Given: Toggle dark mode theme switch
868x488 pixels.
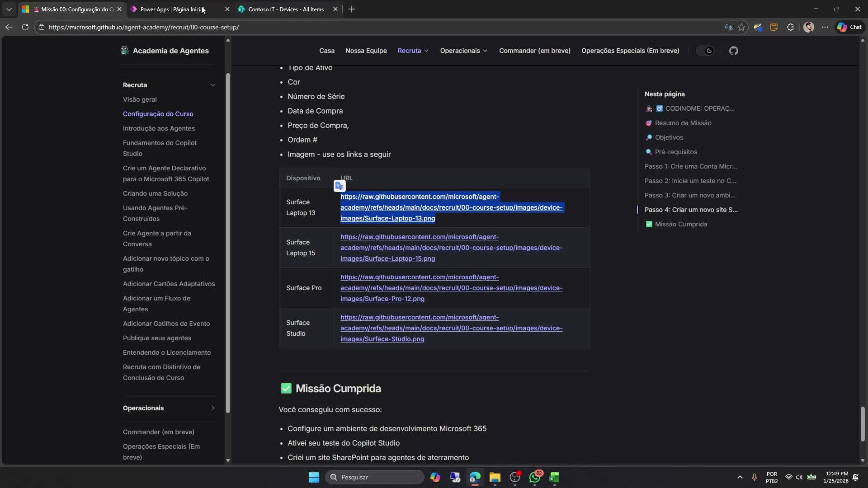Looking at the screenshot, I should pos(705,51).
